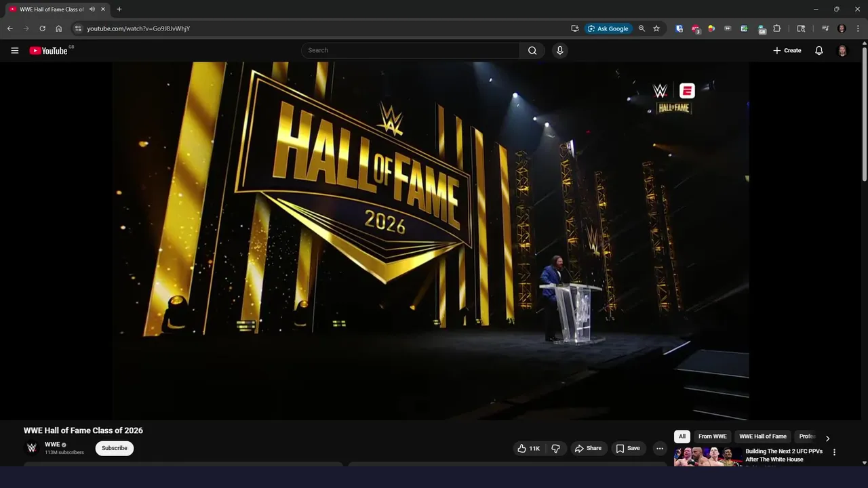This screenshot has height=488, width=868.
Task: Like the video with 11K likes
Action: [529, 448]
